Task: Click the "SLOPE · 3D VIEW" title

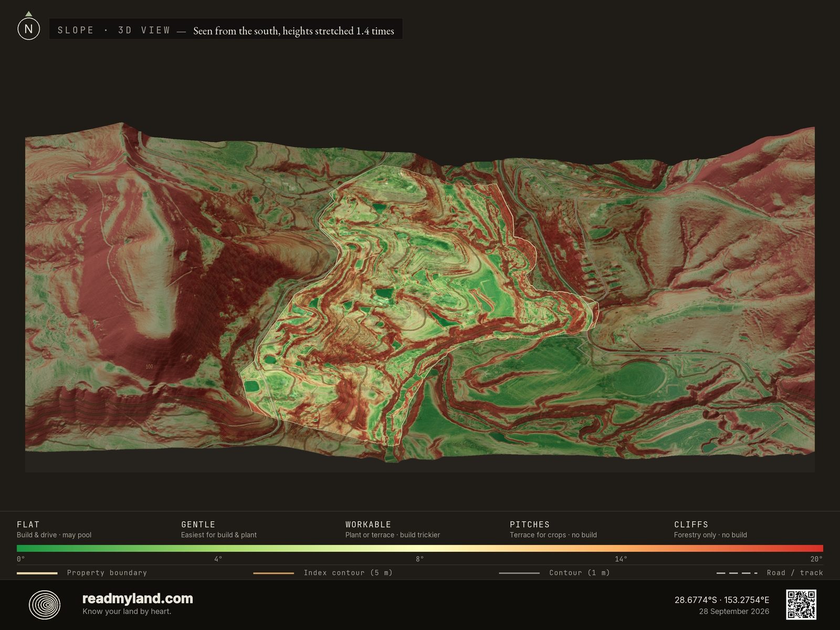Action: 114,30
